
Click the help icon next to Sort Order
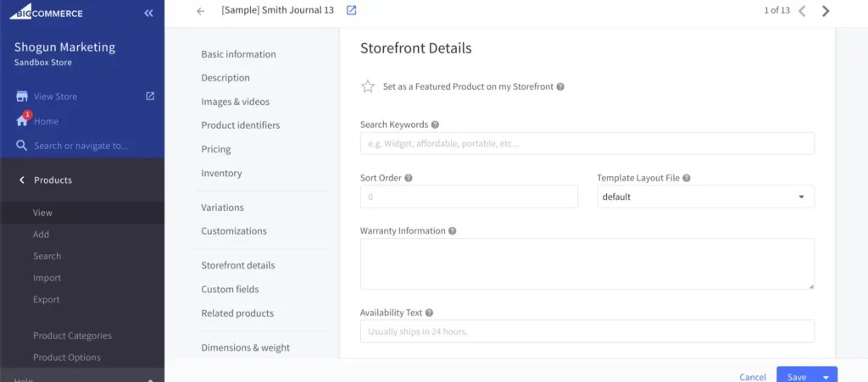(x=409, y=178)
